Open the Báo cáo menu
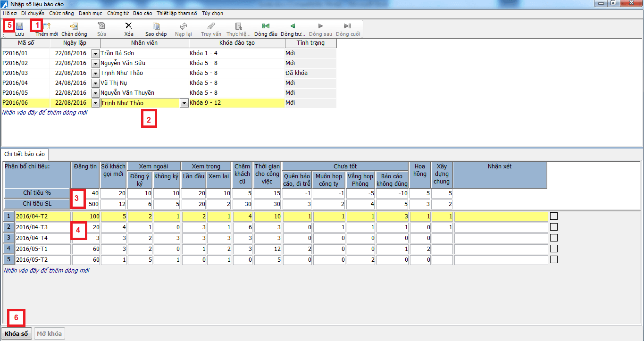The image size is (644, 341). coord(142,13)
